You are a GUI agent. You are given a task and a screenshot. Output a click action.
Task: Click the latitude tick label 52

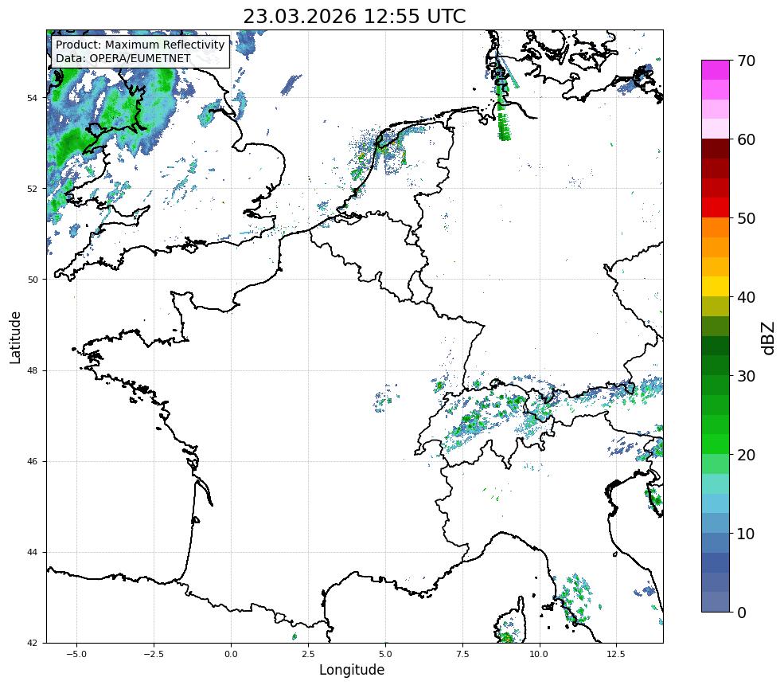(32, 189)
